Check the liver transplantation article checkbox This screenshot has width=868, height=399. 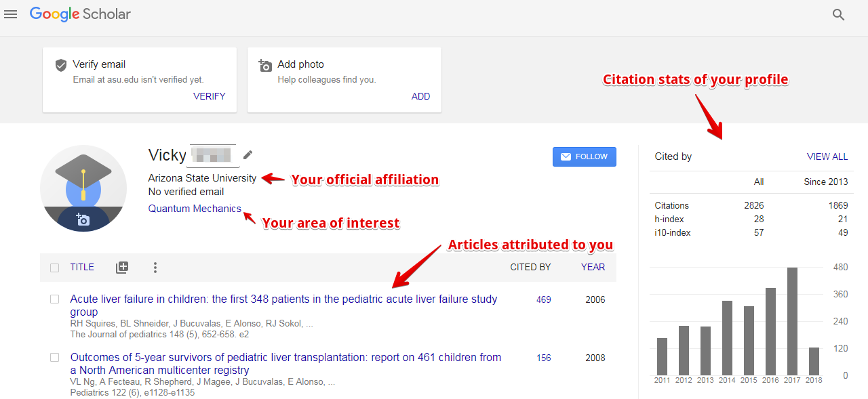pyautogui.click(x=54, y=357)
